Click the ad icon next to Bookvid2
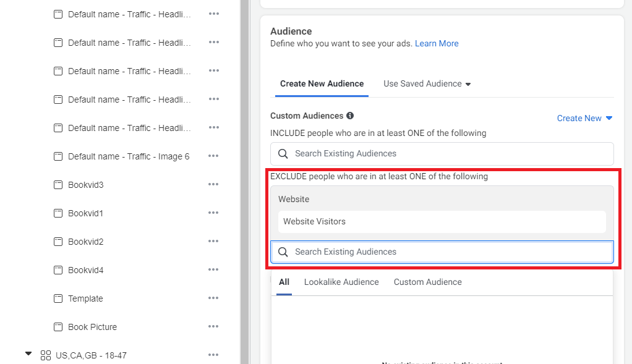 (58, 242)
